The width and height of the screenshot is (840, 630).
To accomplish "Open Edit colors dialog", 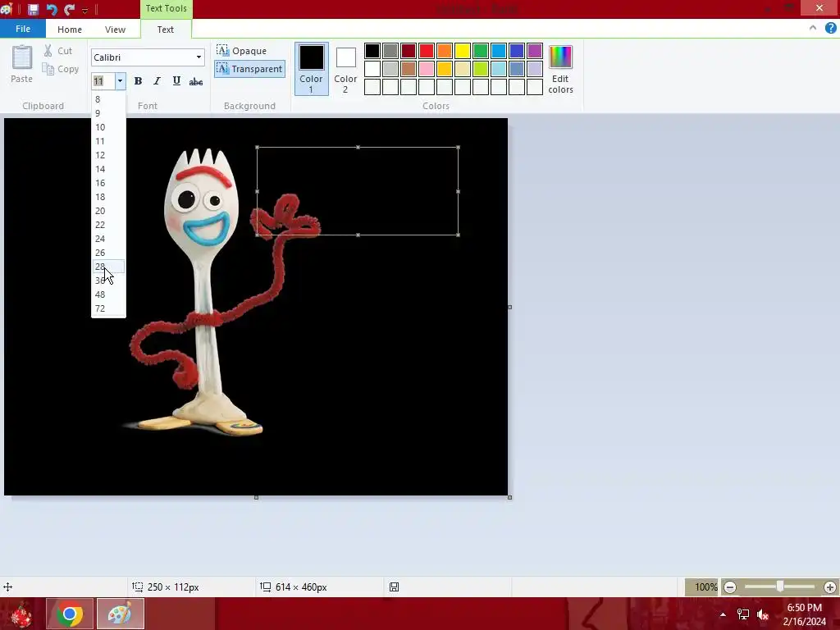I will [561, 69].
